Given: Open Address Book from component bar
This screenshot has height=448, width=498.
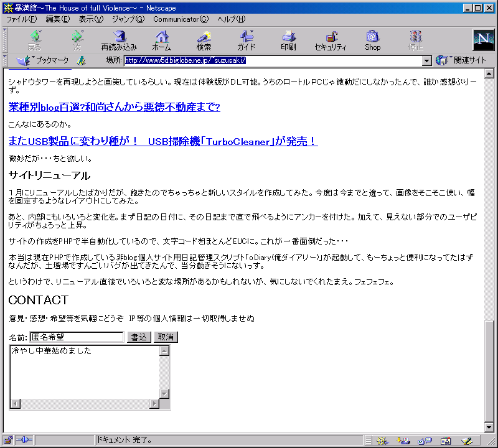Looking at the screenshot, I should click(446, 441).
